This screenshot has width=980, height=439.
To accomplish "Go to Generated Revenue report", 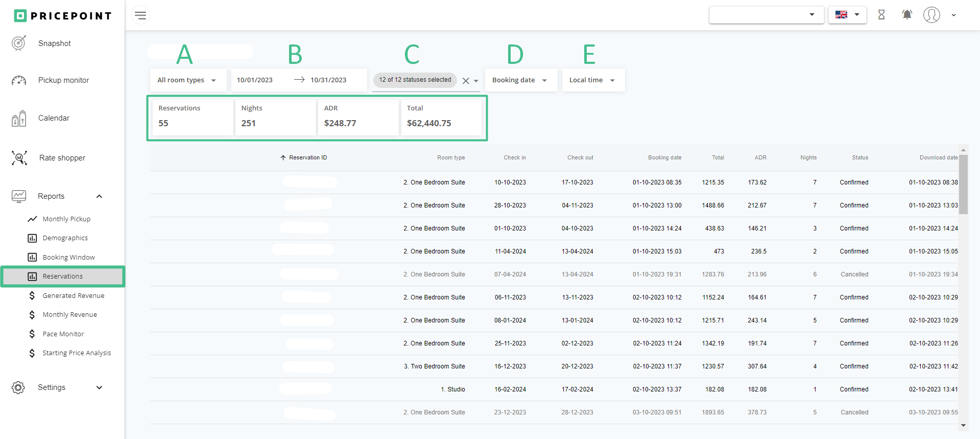I will 73,295.
